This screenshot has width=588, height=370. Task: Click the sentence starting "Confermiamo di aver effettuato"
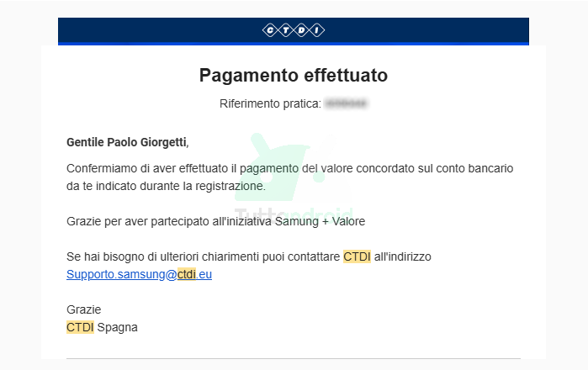[x=290, y=168]
